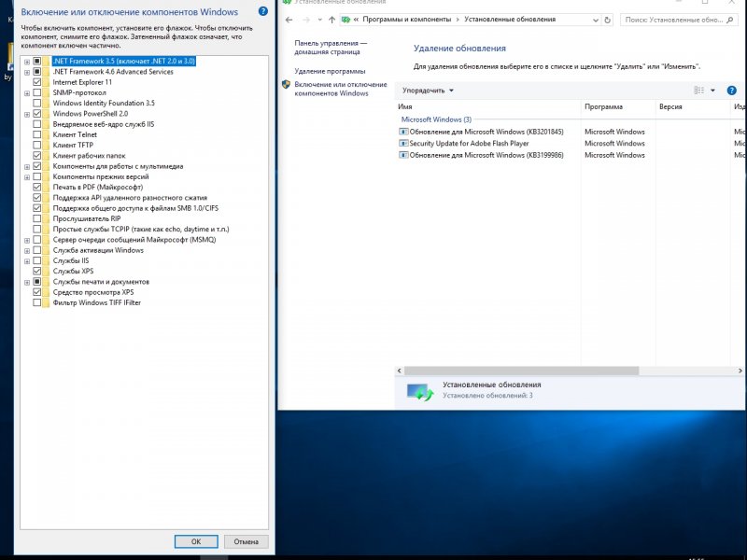
Task: Click the folder icon beside Службы XPS
Action: pyautogui.click(x=46, y=271)
